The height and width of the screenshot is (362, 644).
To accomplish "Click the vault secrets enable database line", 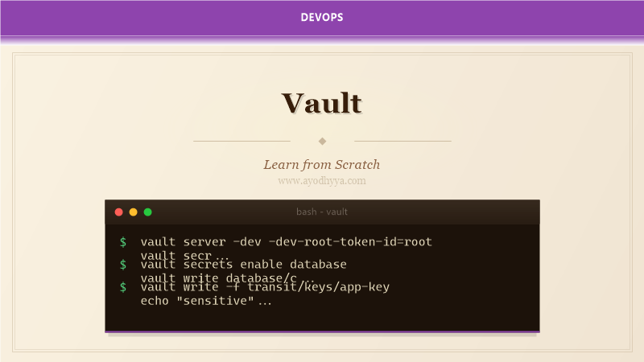I will coord(244,265).
